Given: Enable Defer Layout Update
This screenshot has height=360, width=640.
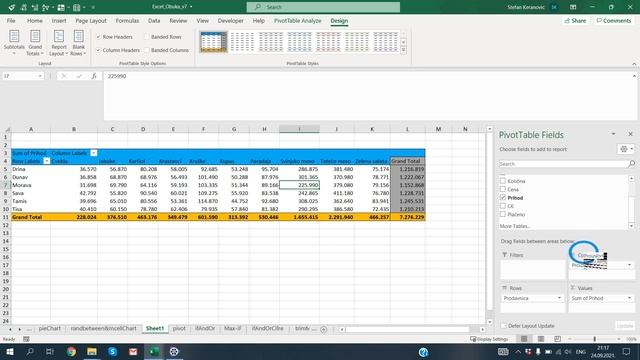Looking at the screenshot, I should [503, 326].
